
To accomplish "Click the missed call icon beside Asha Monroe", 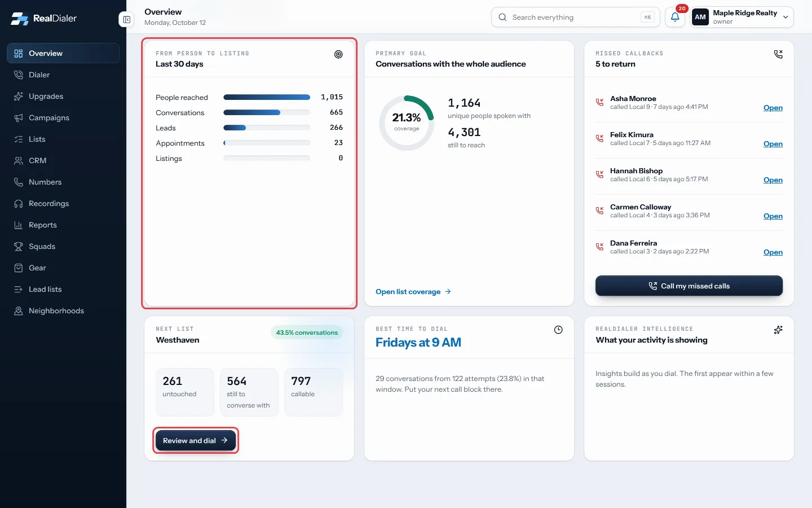I will 599,102.
